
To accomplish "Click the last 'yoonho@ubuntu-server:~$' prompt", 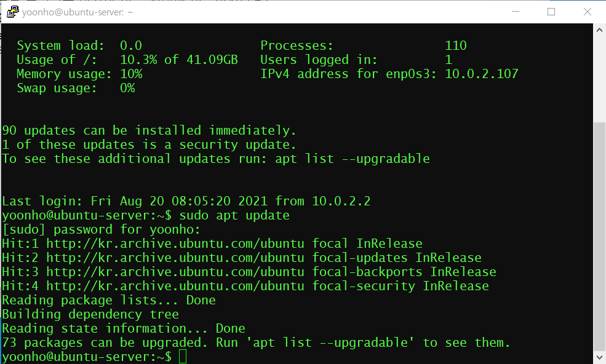I will [87, 357].
